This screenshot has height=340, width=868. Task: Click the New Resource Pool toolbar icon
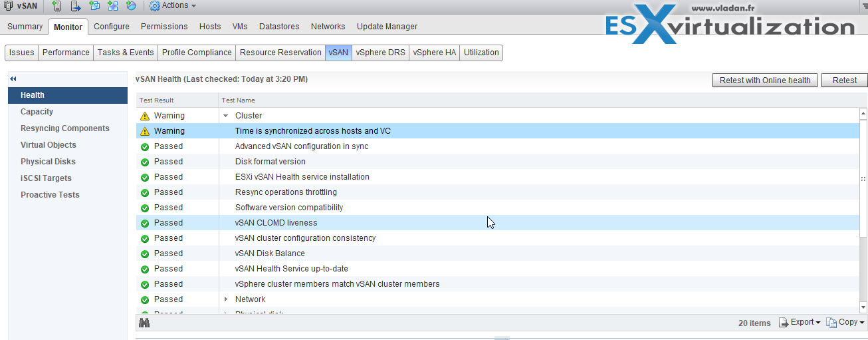[x=131, y=6]
